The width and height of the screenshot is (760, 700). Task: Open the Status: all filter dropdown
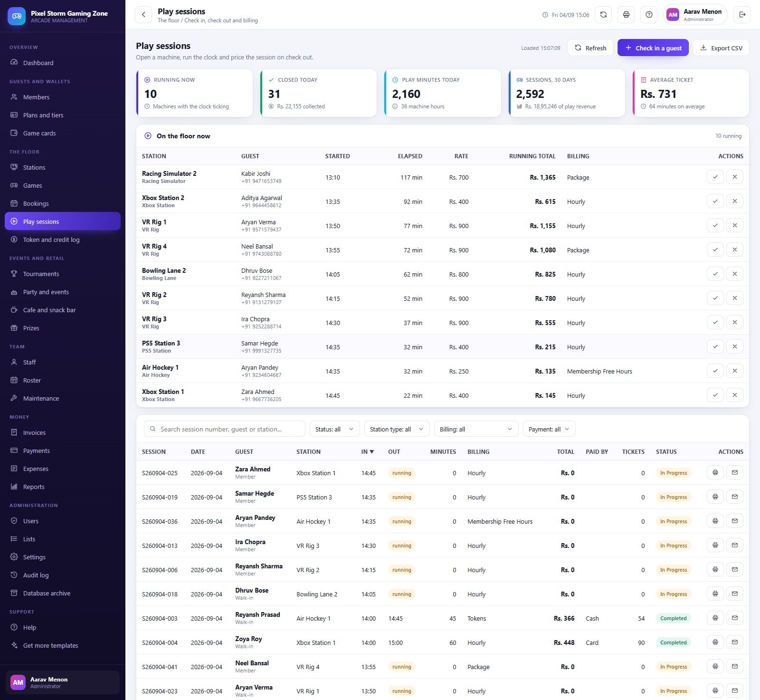click(x=334, y=429)
